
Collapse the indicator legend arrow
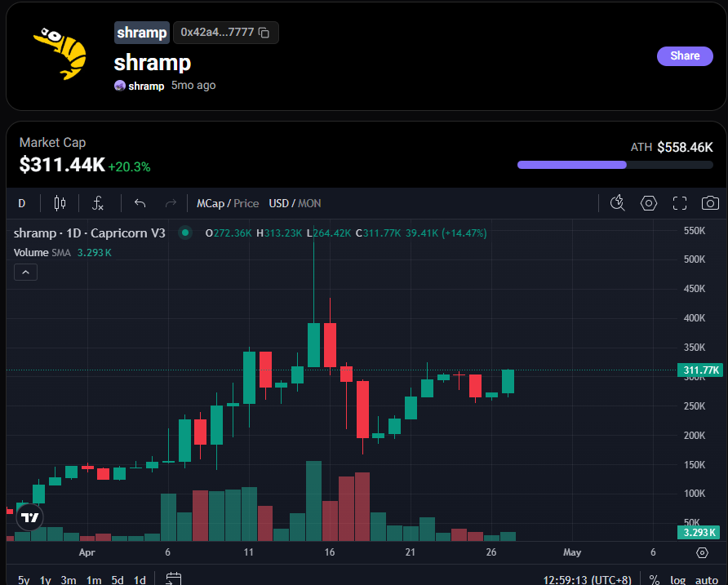[25, 272]
